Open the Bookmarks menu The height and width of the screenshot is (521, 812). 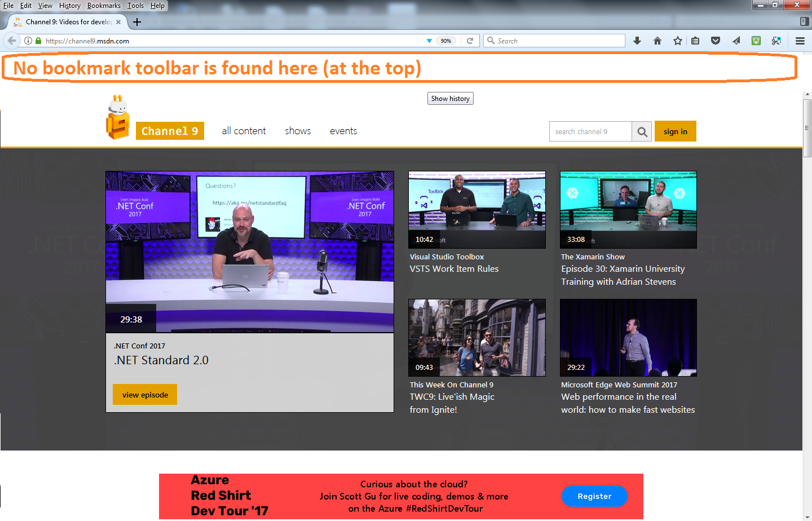coord(104,6)
